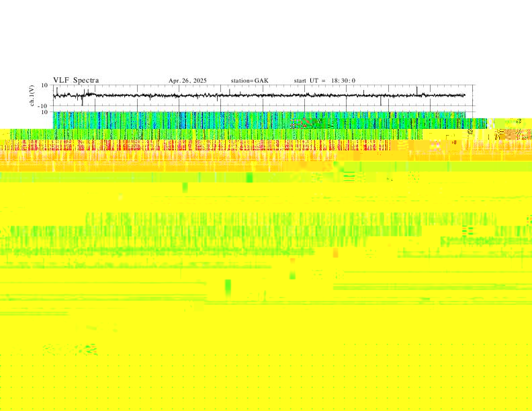Click the "-10" axis tick label

tap(42, 106)
